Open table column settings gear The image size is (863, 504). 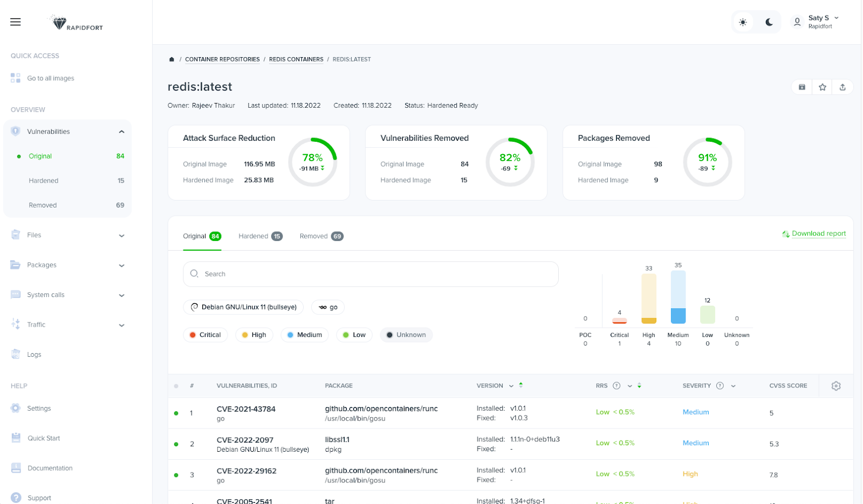(836, 386)
